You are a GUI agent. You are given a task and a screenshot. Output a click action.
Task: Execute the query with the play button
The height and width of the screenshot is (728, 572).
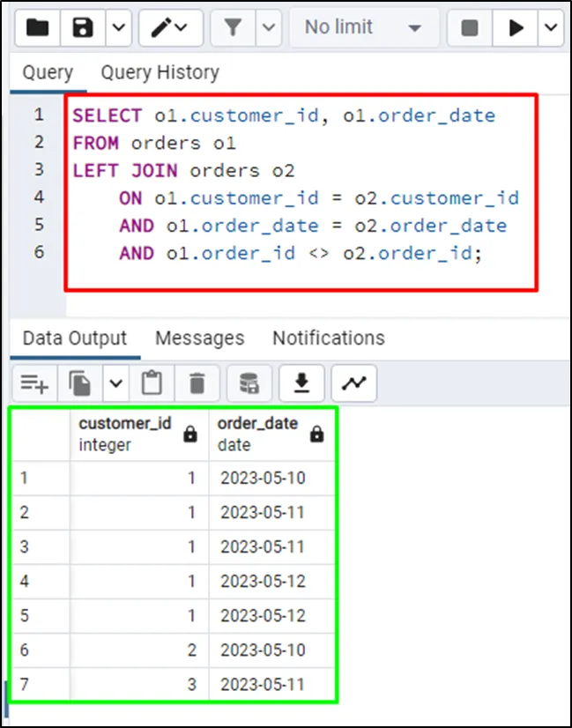(516, 28)
